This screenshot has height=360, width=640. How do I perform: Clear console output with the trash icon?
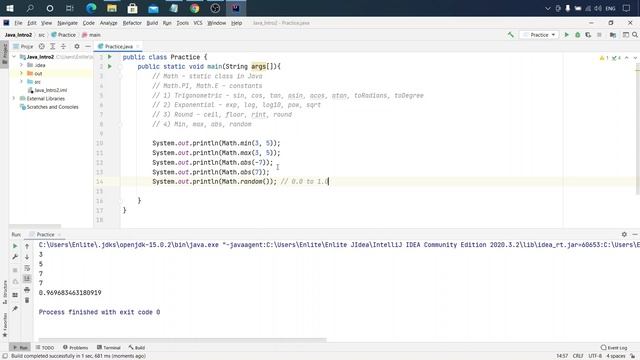point(27,300)
